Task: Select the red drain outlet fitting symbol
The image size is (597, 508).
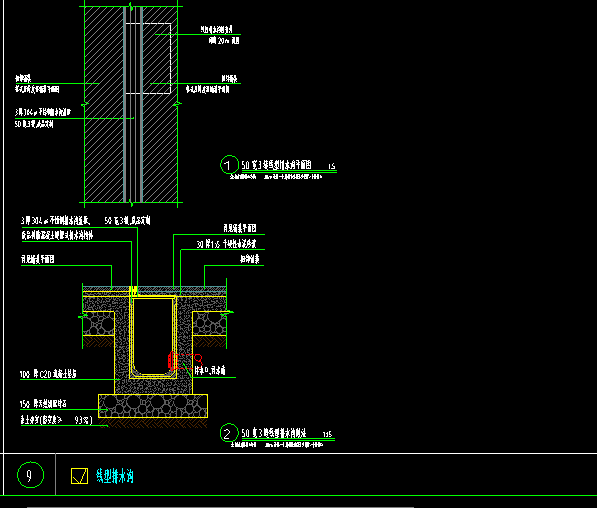Action: (185, 361)
